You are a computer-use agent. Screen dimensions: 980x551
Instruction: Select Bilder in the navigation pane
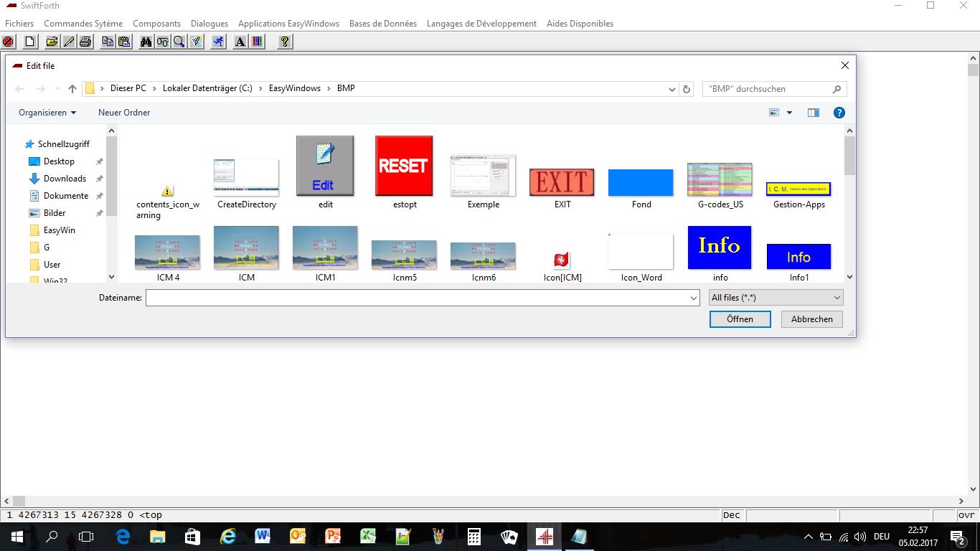(x=55, y=213)
